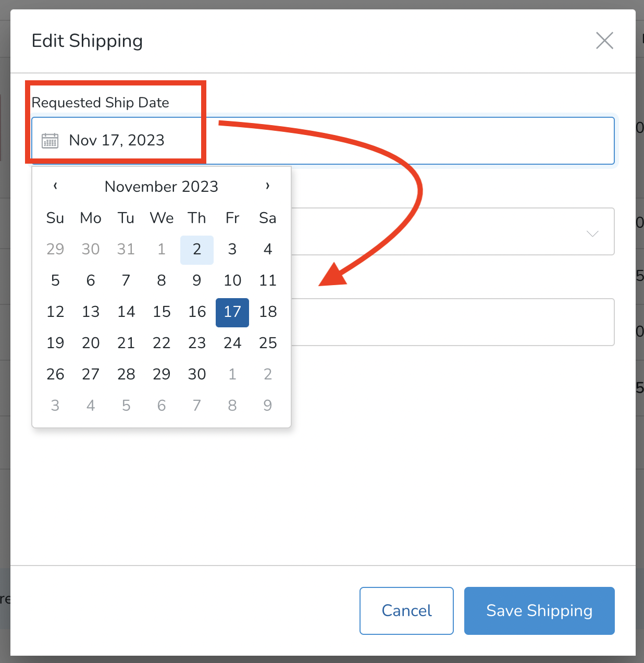
Task: Switch selection to November 30
Action: pos(196,374)
